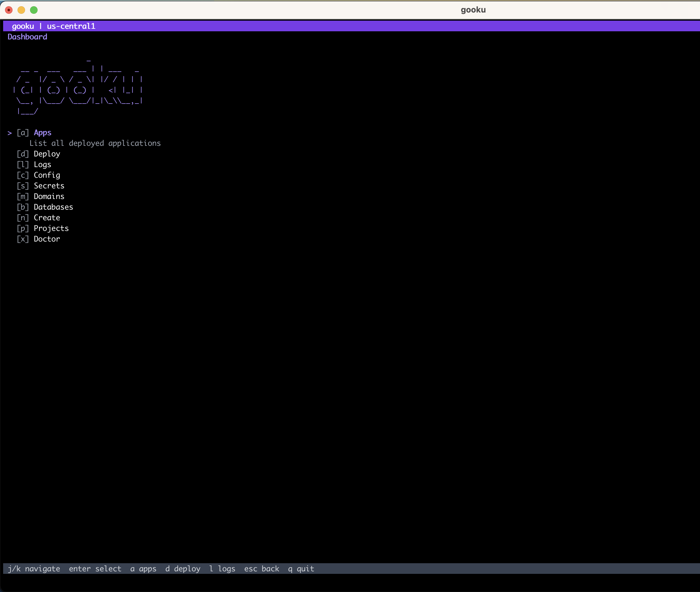This screenshot has height=592, width=700.
Task: Select the Apps menu entry
Action: (34, 133)
